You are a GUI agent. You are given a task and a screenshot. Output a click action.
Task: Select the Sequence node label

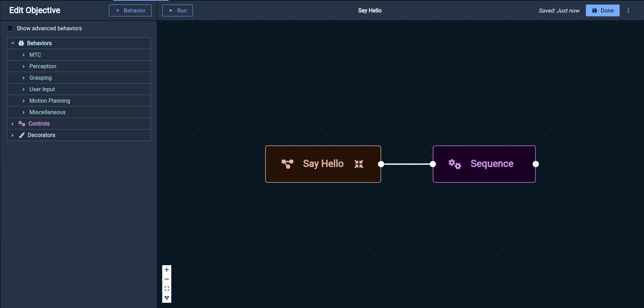pyautogui.click(x=492, y=164)
